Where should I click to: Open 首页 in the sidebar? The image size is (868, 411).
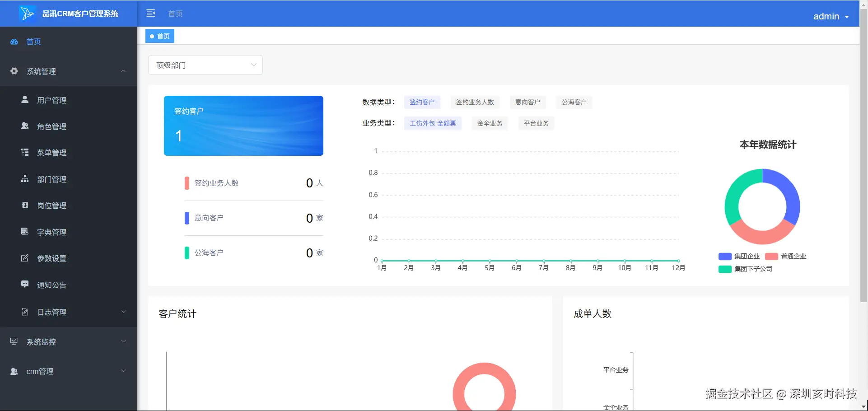(x=69, y=42)
